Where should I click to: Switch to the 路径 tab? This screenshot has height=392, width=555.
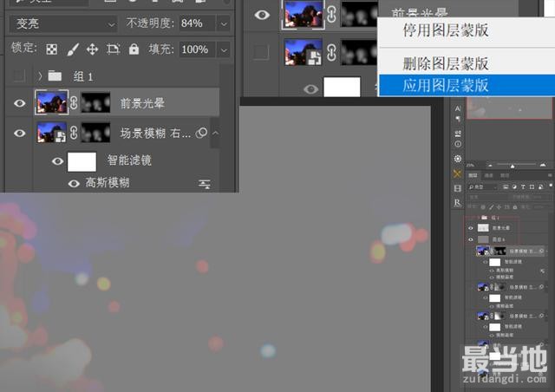pyautogui.click(x=505, y=175)
